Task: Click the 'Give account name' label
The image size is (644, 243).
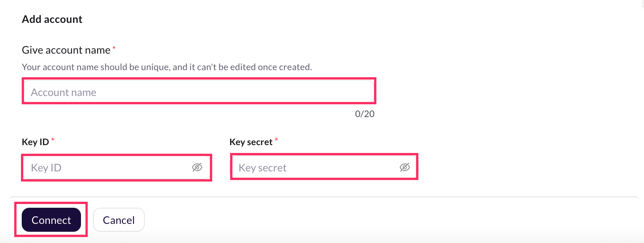Action: point(66,50)
